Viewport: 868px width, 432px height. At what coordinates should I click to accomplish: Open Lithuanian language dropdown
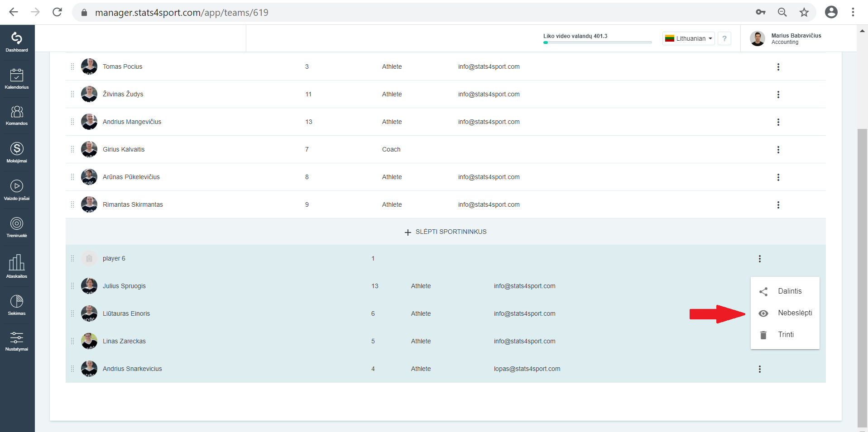[688, 38]
